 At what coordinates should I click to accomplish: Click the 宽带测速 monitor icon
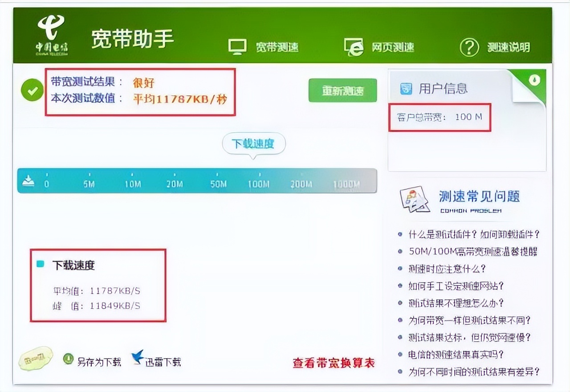point(238,45)
